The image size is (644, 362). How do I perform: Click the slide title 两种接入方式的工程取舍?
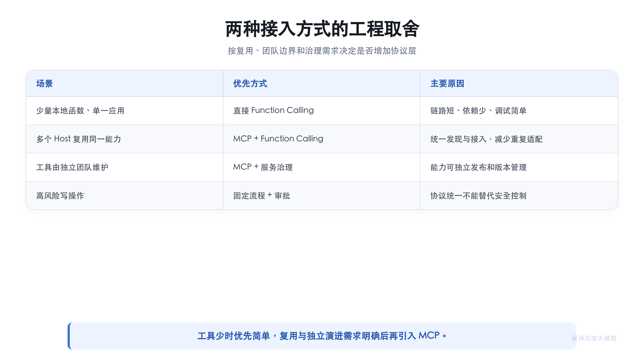pyautogui.click(x=322, y=29)
